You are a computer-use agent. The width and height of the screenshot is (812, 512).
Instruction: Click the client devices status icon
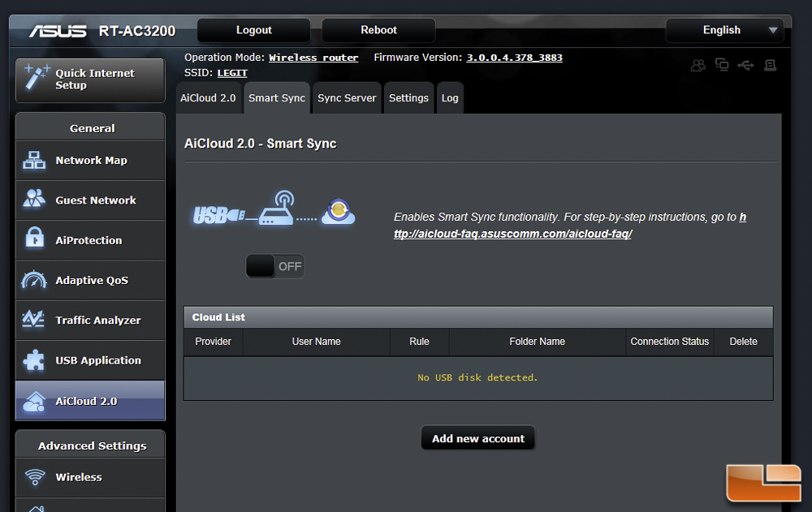pos(722,65)
